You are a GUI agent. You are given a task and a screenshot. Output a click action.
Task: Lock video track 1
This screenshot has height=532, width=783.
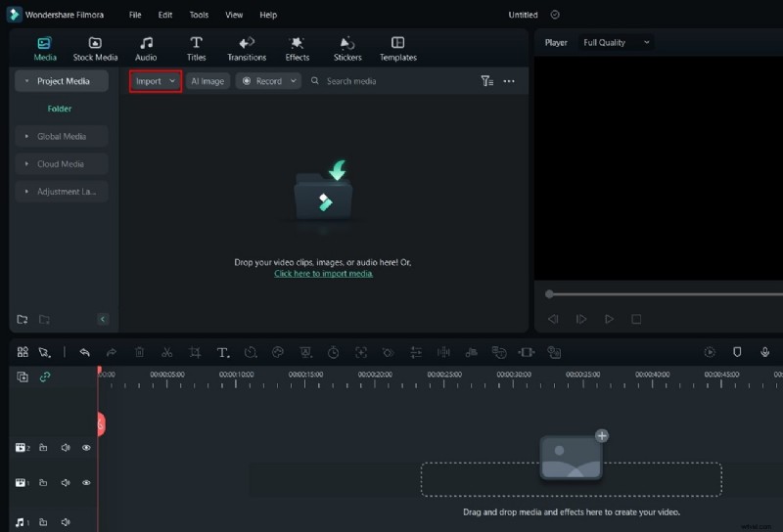(x=43, y=482)
